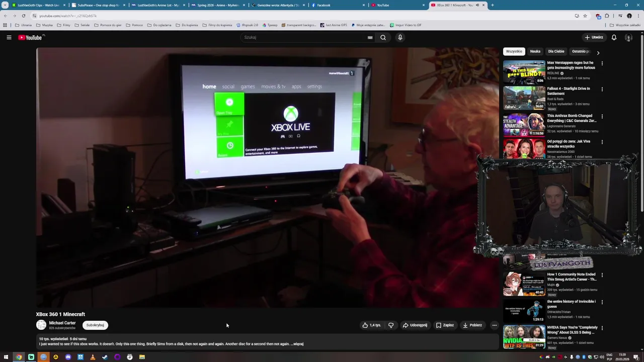This screenshot has width=644, height=362.
Task: Click the main video player area
Action: point(267,177)
